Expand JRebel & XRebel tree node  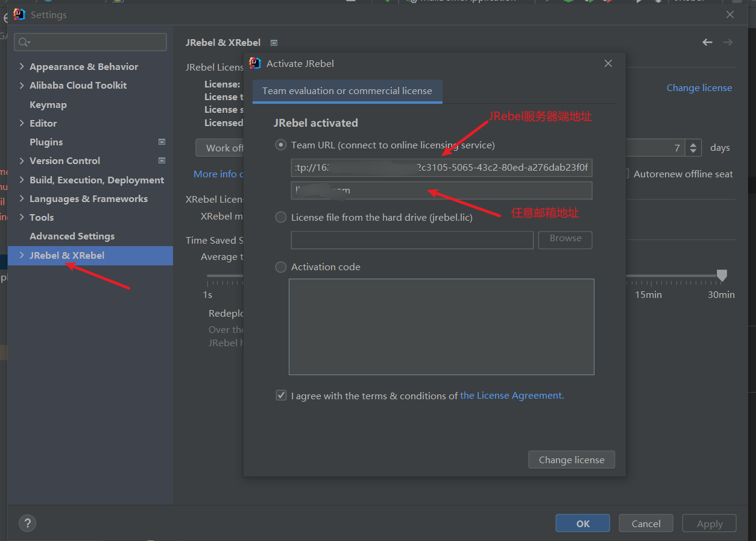click(x=22, y=255)
